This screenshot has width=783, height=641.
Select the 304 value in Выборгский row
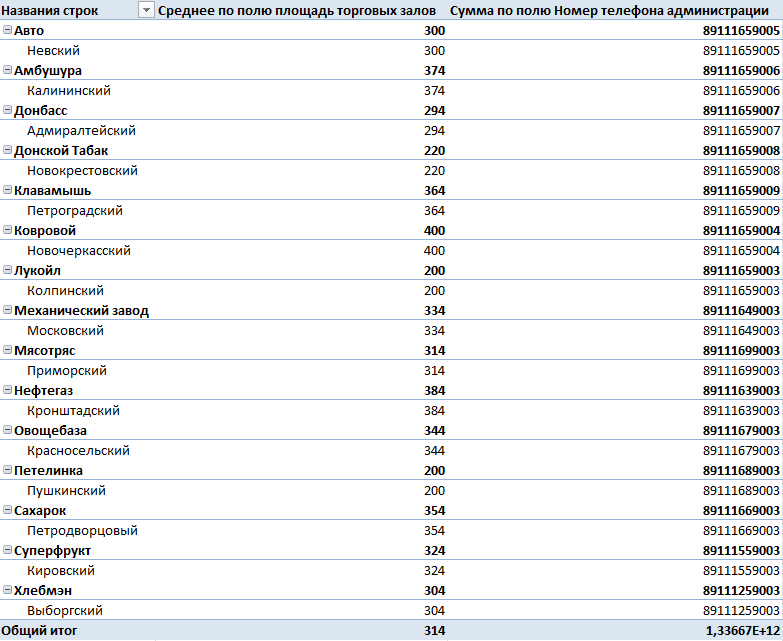(434, 610)
